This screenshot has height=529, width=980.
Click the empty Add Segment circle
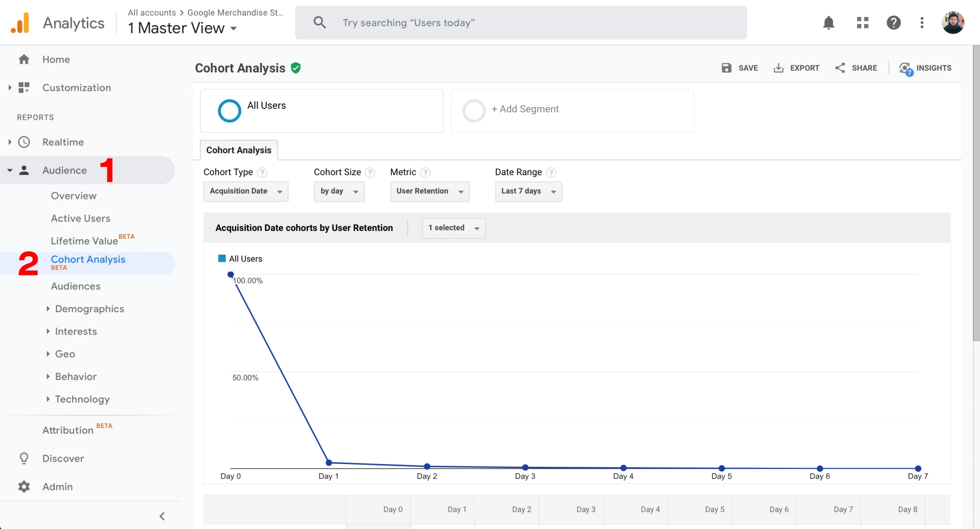474,111
